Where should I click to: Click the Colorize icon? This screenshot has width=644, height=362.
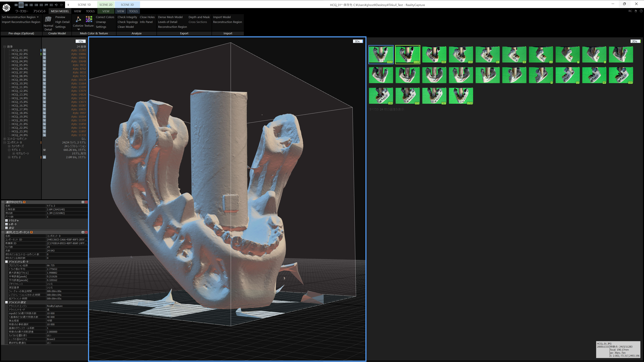78,19
